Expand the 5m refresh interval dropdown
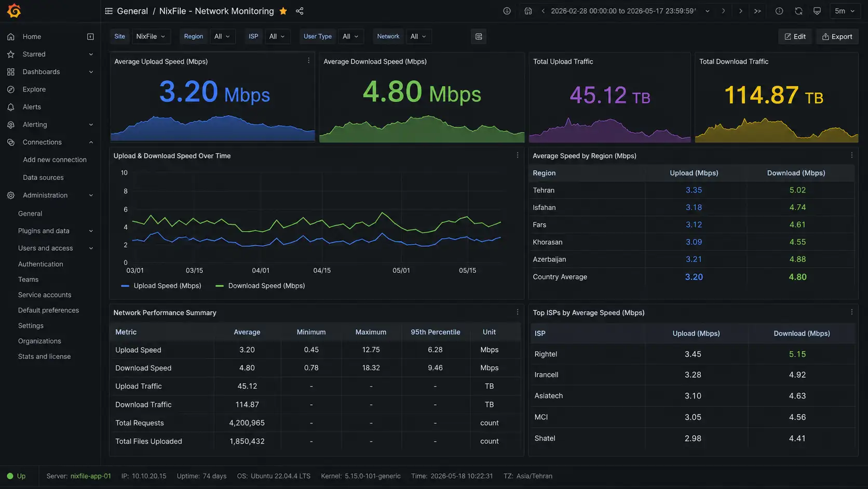868x489 pixels. (x=844, y=11)
